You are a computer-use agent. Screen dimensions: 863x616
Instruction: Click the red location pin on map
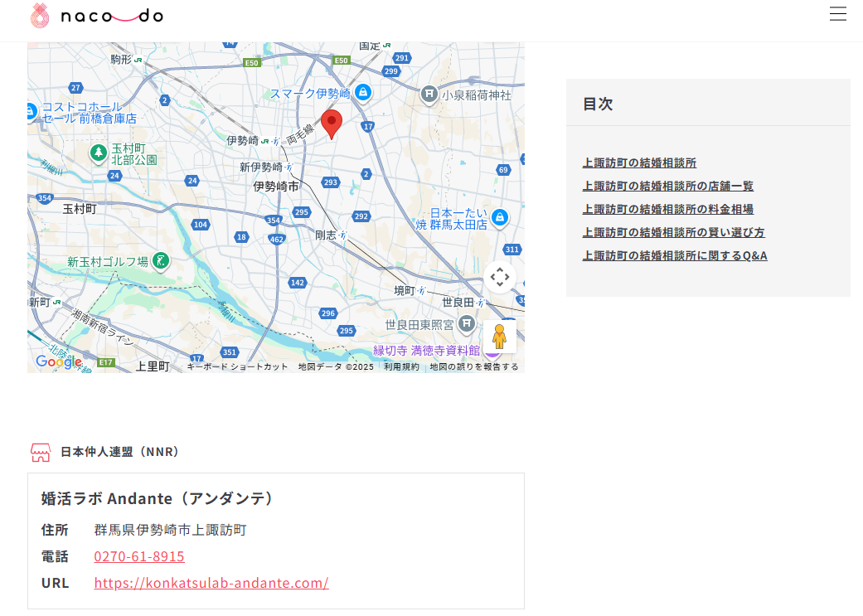(332, 124)
